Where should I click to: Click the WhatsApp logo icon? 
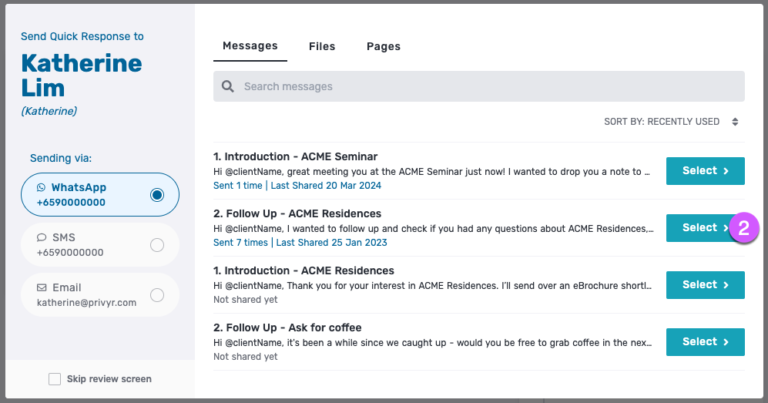pos(41,188)
